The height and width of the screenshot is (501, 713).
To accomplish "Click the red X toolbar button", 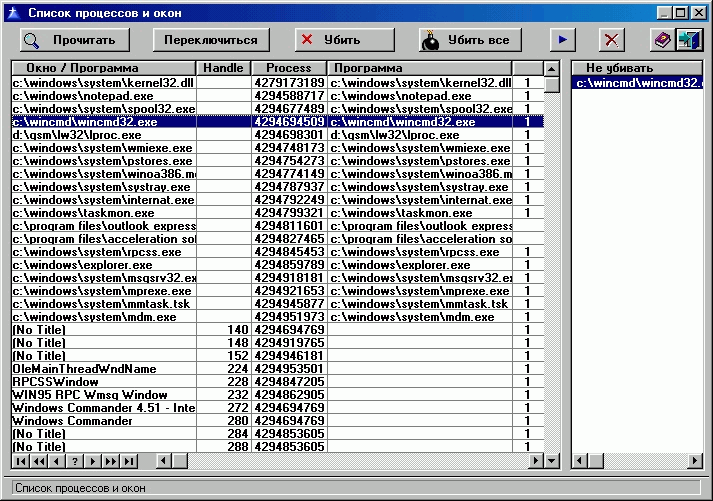I will (x=612, y=40).
